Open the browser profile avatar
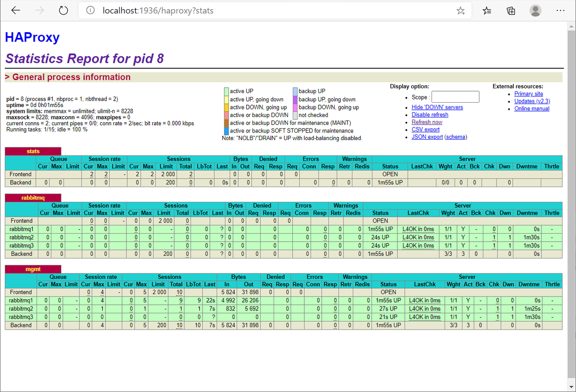The height and width of the screenshot is (392, 576). click(535, 11)
